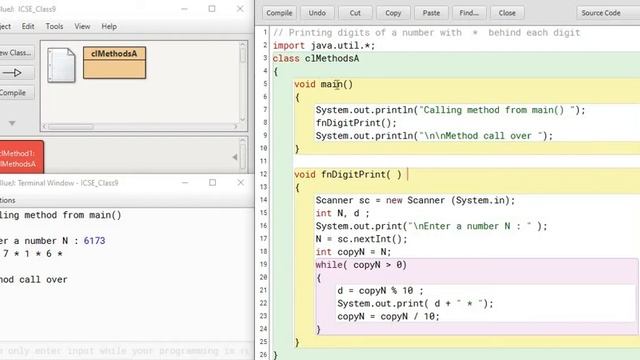Click the 'Enter a number N' print statement
Viewport: 640px width, 360px height.
tap(431, 226)
